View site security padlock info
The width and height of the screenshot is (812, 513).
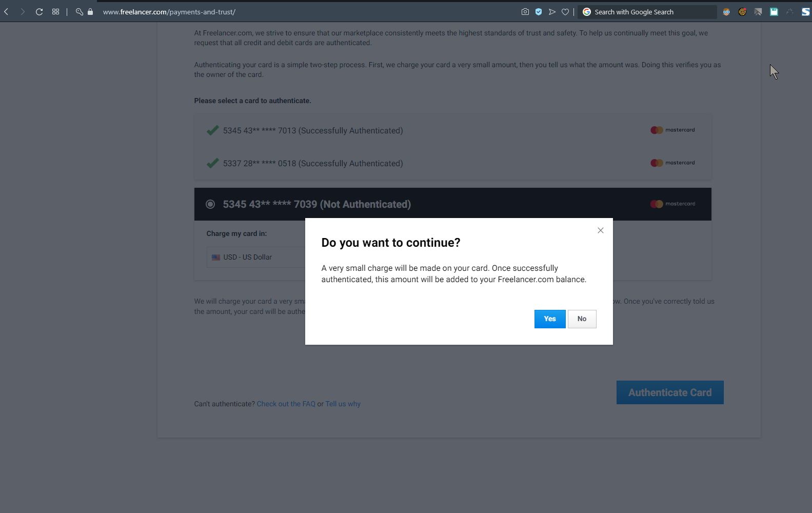[90, 12]
